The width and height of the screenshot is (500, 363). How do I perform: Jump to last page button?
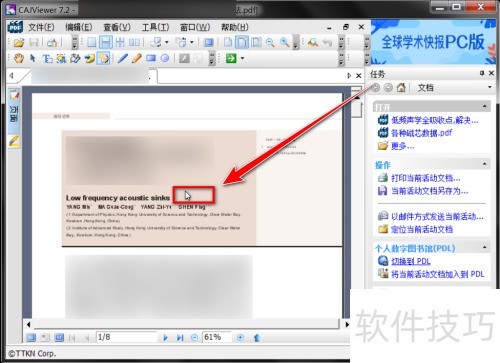[x=180, y=338]
